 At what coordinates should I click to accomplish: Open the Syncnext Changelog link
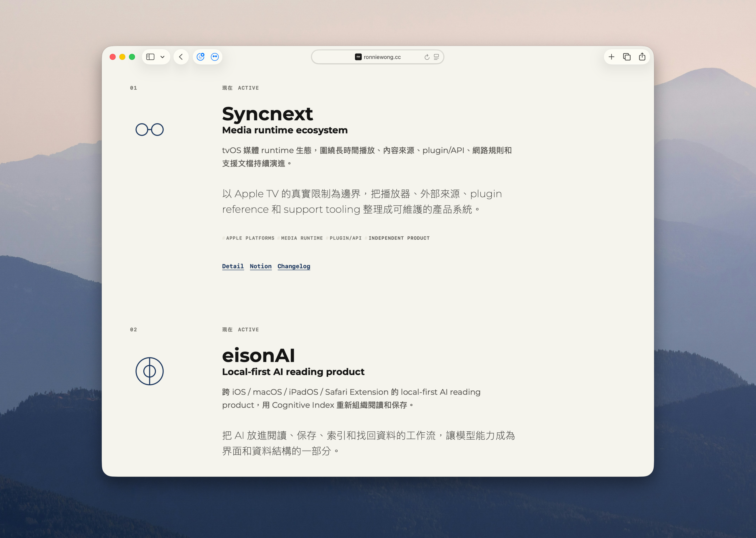pyautogui.click(x=294, y=266)
